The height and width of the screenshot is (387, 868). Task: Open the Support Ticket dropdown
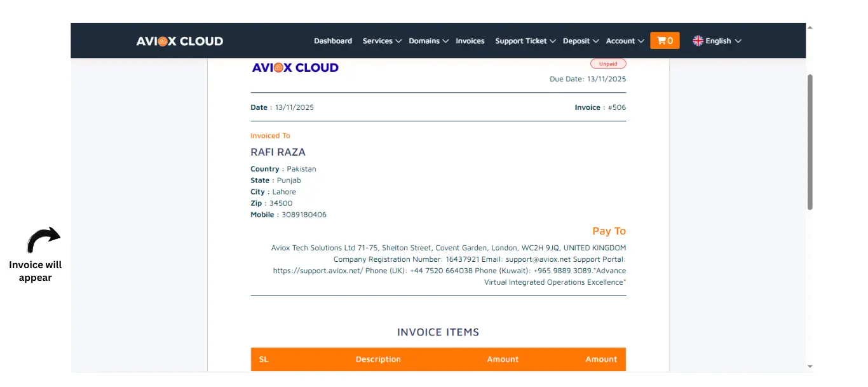click(525, 41)
